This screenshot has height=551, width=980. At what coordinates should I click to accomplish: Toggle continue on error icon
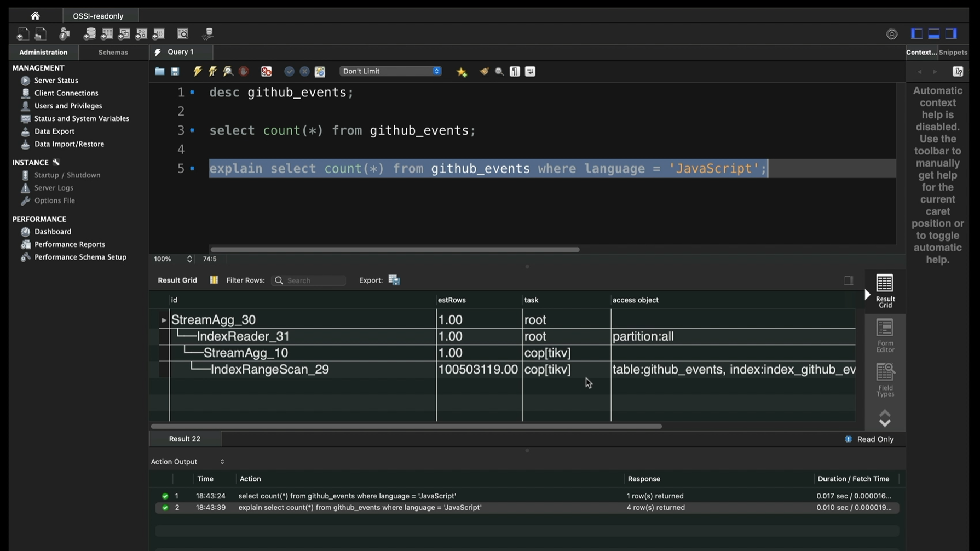click(x=266, y=71)
